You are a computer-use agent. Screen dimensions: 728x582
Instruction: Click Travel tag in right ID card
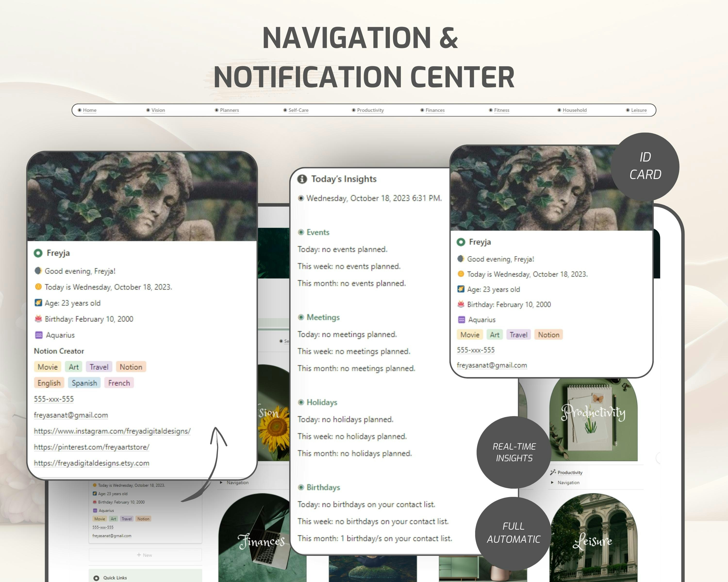(518, 335)
